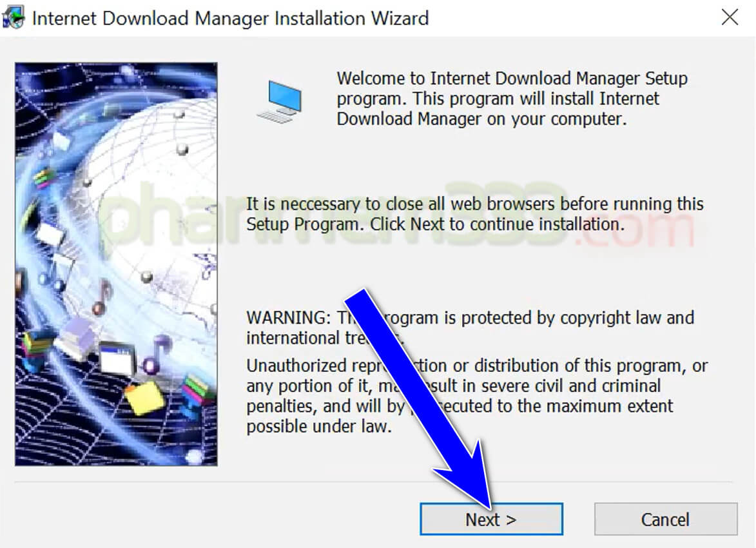Click the Welcome to Internet Download Manager paragraph
The image size is (756, 548).
point(512,99)
